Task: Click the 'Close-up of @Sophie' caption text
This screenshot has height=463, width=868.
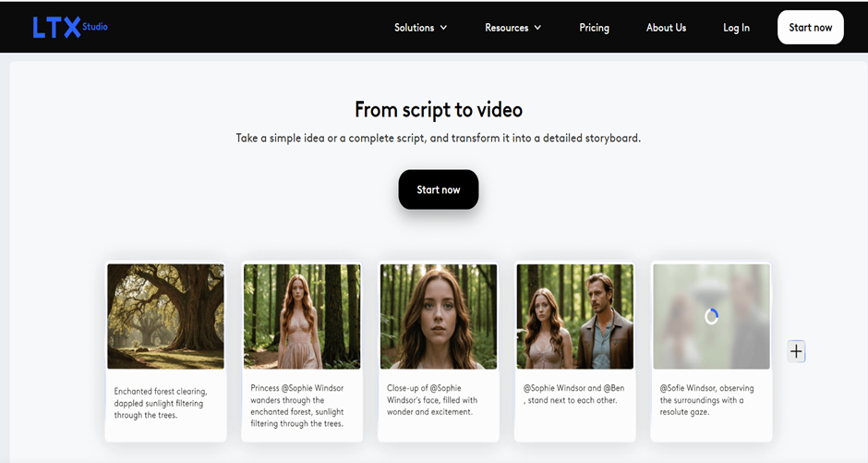Action: click(x=432, y=400)
